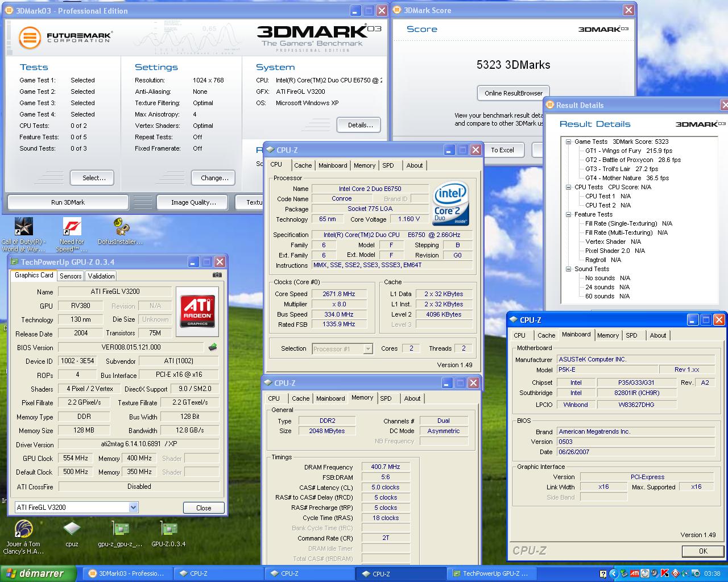Screen dimensions: 728x582
Task: Collapse the Sound Tests tree node
Action: click(x=568, y=269)
